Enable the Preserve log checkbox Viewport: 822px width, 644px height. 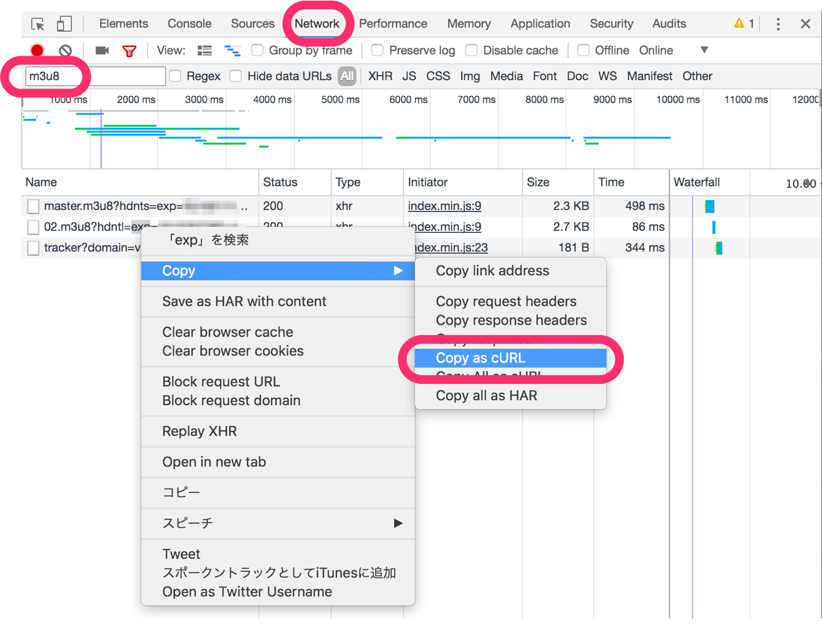tap(377, 50)
